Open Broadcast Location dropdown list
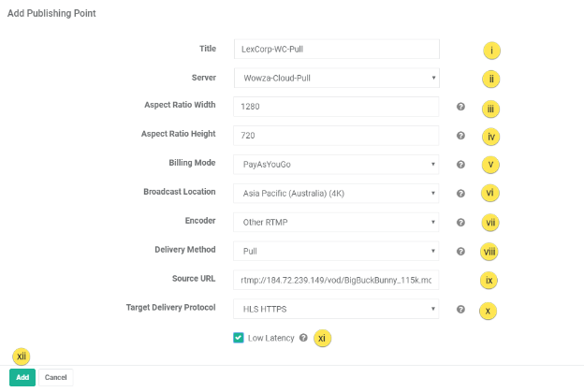Screen dimensions: 584x392 click(x=335, y=194)
